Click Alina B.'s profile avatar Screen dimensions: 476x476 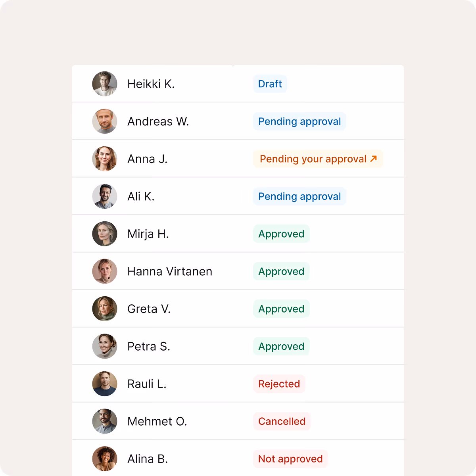click(105, 459)
